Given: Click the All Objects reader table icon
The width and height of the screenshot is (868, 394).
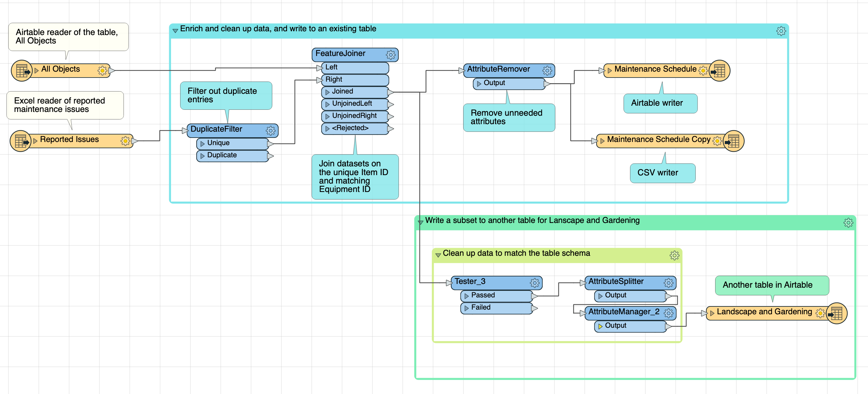Looking at the screenshot, I should click(22, 71).
